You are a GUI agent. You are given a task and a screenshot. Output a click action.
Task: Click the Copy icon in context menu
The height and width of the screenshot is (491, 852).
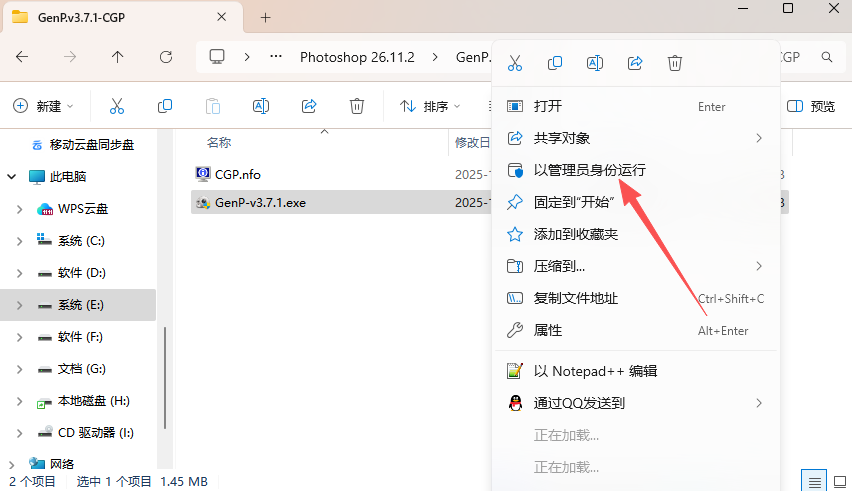(x=555, y=63)
